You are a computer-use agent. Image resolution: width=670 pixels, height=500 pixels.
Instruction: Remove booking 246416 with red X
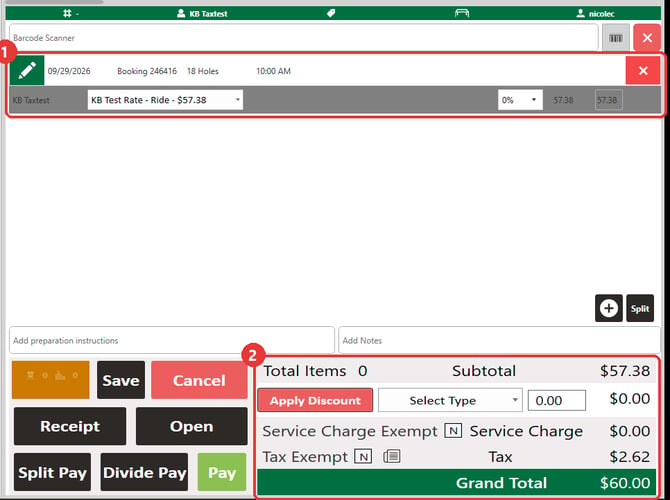(x=643, y=71)
